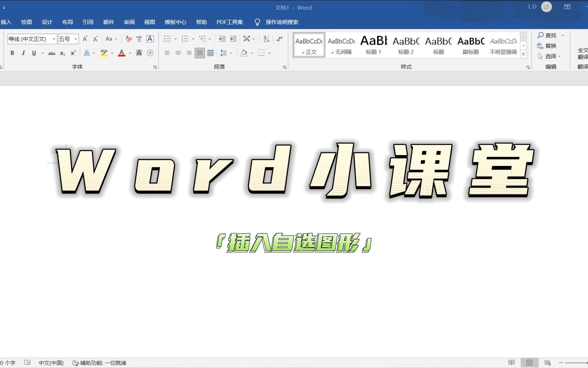
Task: Justify the text
Action: [200, 53]
